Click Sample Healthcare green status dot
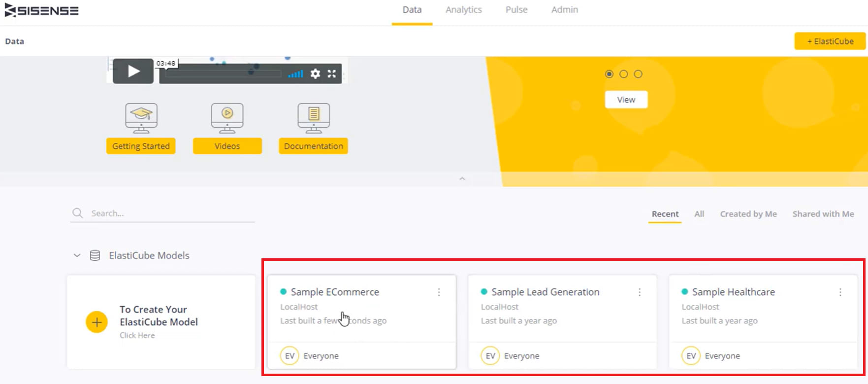This screenshot has width=868, height=384. pos(685,292)
